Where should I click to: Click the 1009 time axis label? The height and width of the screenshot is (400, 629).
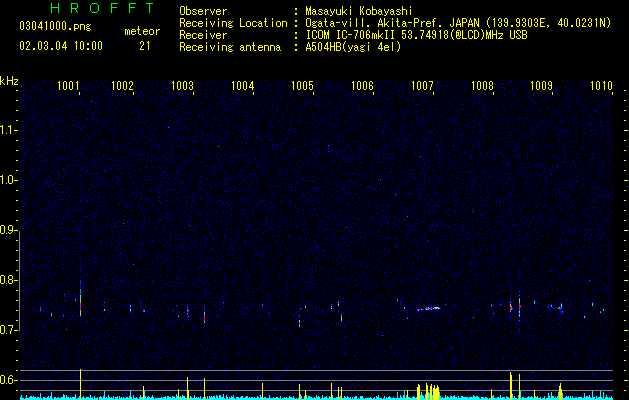pyautogui.click(x=542, y=85)
